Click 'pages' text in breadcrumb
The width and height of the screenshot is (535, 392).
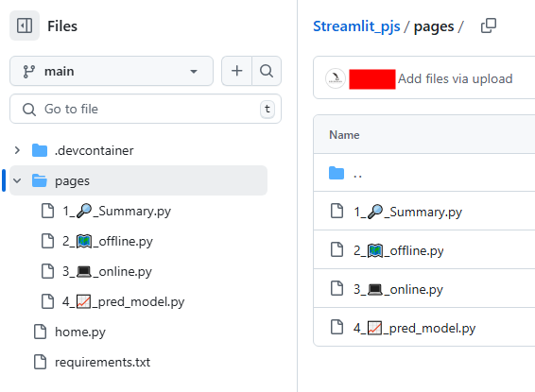pyautogui.click(x=434, y=27)
